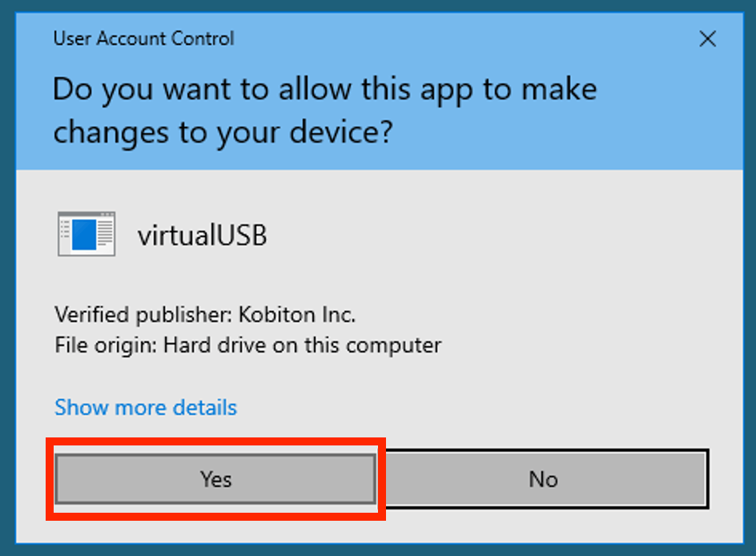Open the Show more details link
756x556 pixels.
click(x=146, y=407)
